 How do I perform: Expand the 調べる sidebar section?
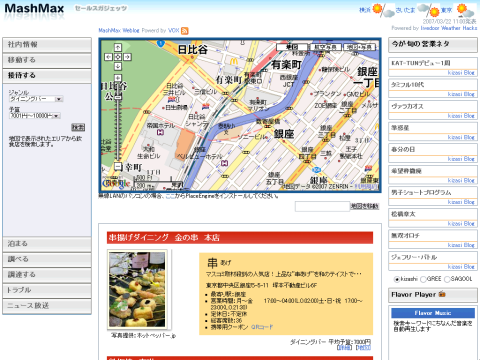(47, 259)
